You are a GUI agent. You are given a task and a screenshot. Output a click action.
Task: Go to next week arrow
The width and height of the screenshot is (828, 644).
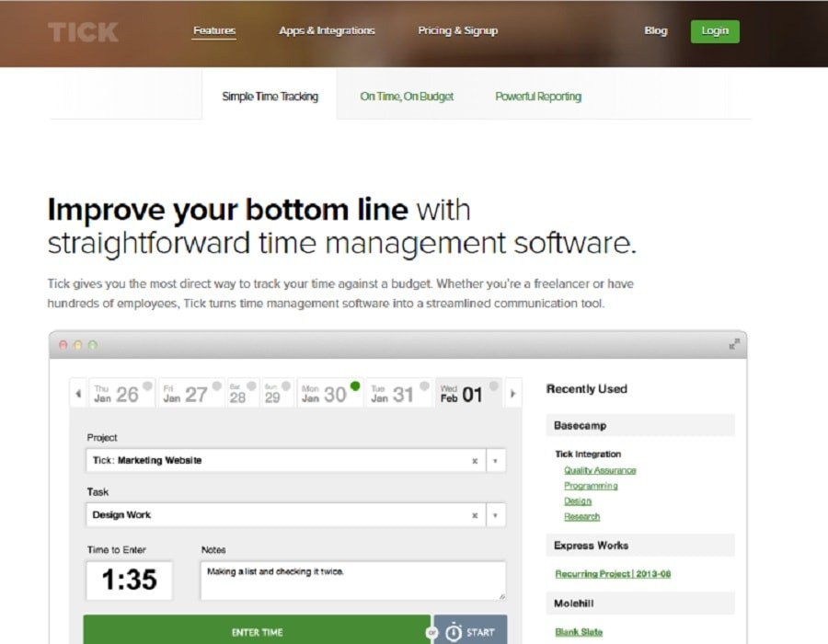512,393
